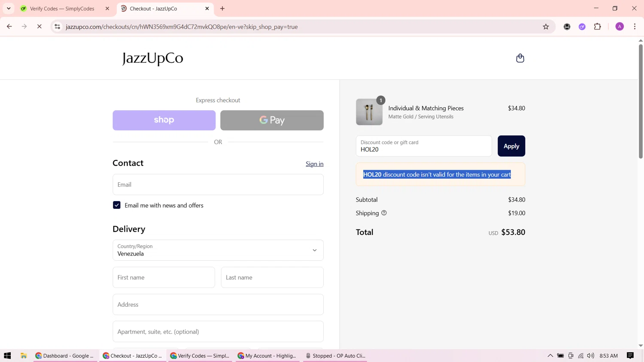This screenshot has height=362, width=644.
Task: Click the Shop Pay express checkout button
Action: click(x=164, y=120)
